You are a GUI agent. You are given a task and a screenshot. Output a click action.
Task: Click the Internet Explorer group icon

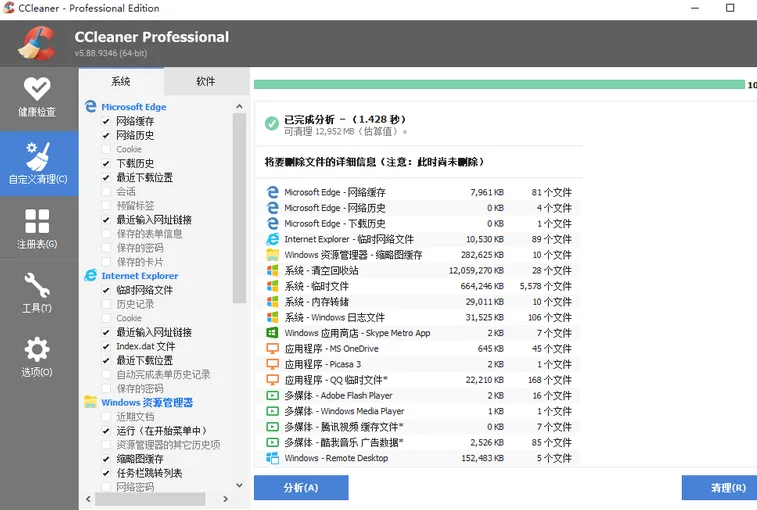(90, 275)
